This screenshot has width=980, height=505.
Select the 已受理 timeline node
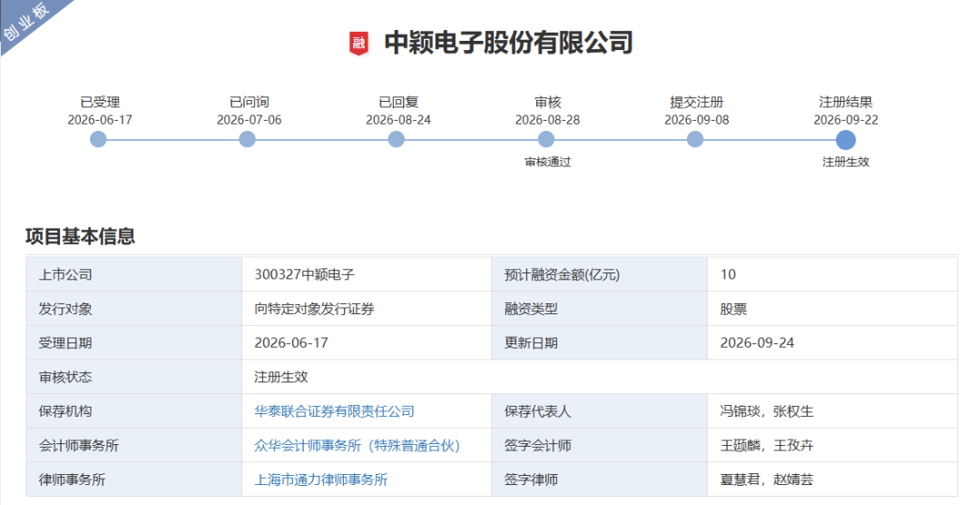[x=98, y=139]
